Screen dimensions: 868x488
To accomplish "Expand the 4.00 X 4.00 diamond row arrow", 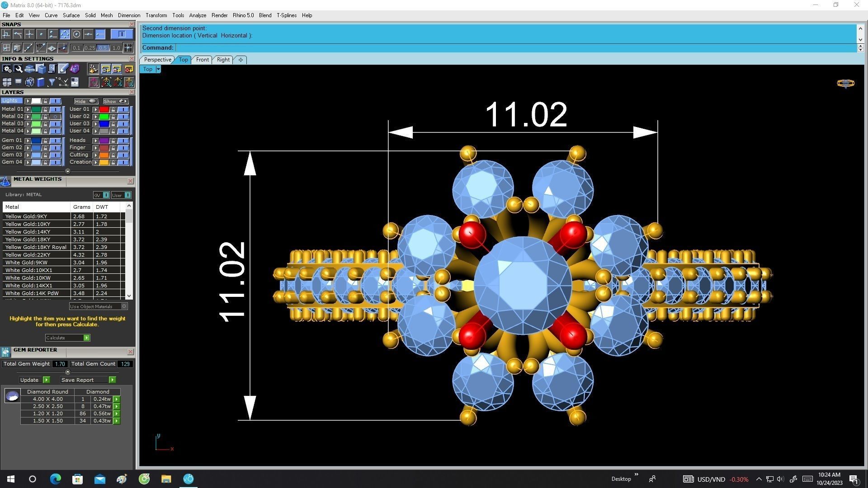I will click(117, 399).
